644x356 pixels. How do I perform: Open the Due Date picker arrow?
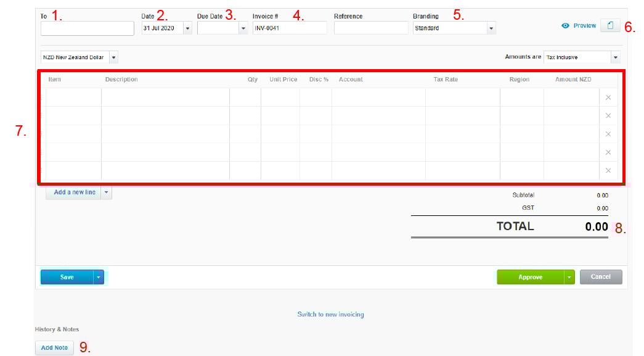(243, 28)
